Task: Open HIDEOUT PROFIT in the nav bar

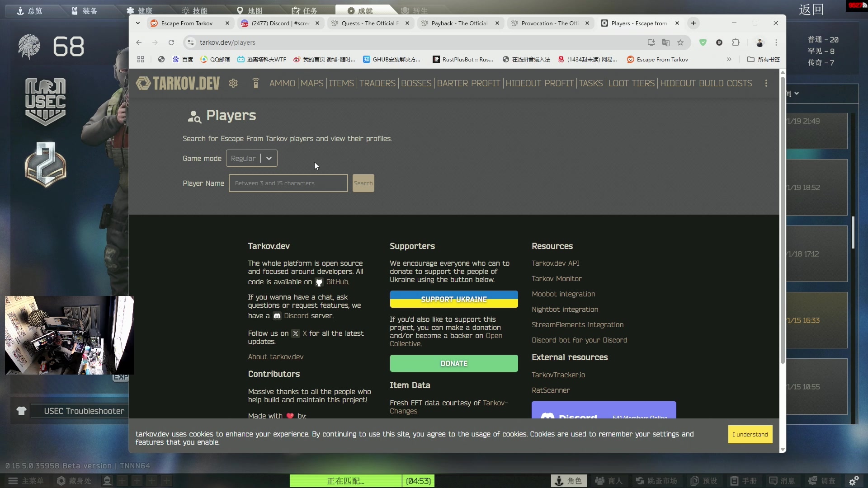Action: point(539,83)
